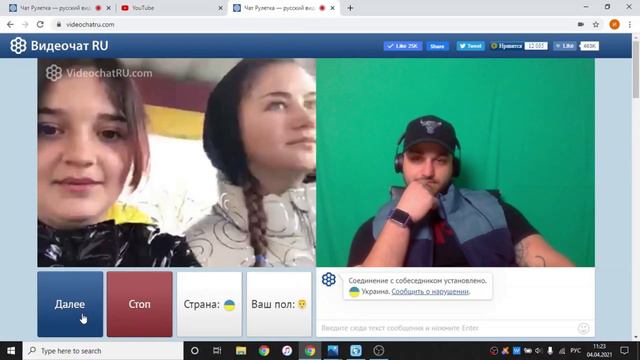
Task: Click the network tray icon
Action: pos(562,351)
